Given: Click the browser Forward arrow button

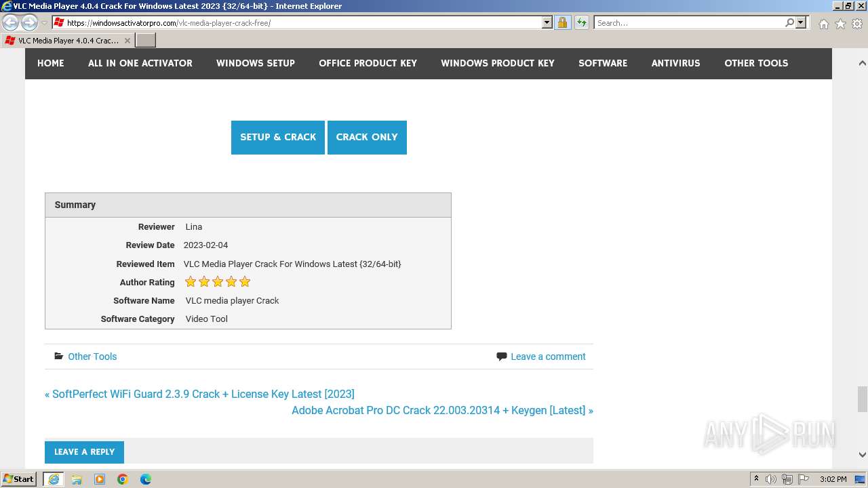Looking at the screenshot, I should coord(29,22).
